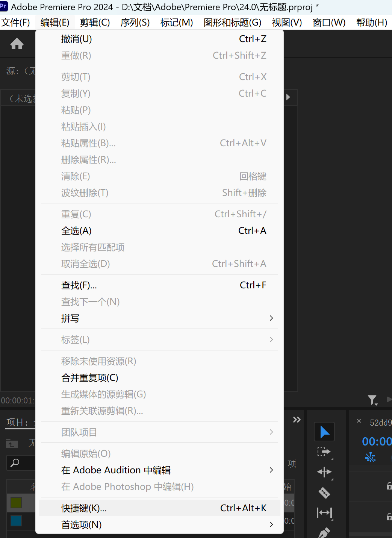Click 生成媒体的源剪辑(G) menu entry
The height and width of the screenshot is (538, 392).
click(159, 394)
